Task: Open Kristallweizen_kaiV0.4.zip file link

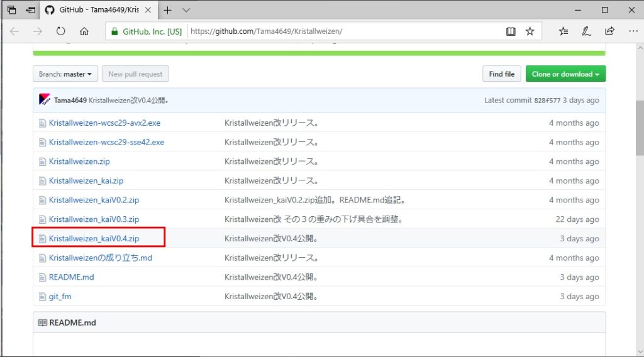Action: [x=94, y=238]
